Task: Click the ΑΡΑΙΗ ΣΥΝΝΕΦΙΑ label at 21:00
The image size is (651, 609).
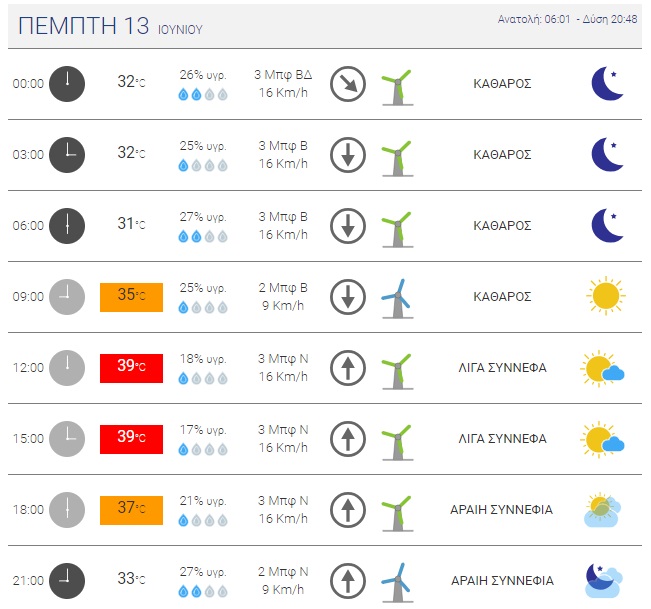Action: [502, 580]
